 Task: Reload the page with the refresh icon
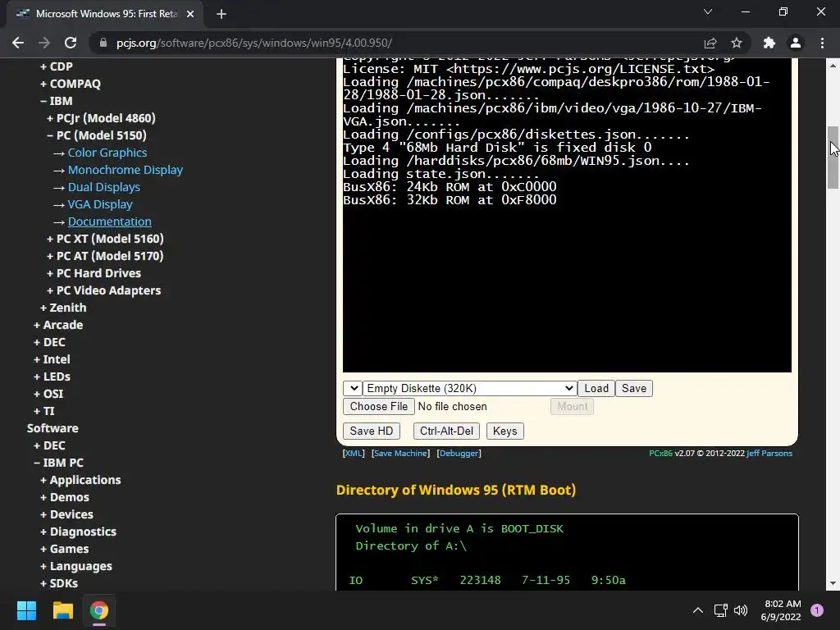[x=71, y=43]
